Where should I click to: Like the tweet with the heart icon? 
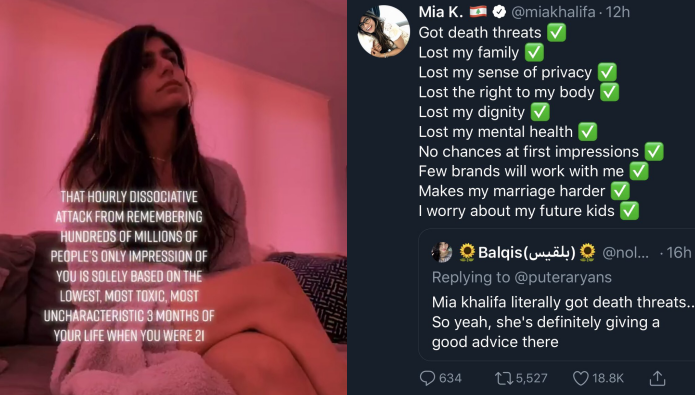(580, 378)
